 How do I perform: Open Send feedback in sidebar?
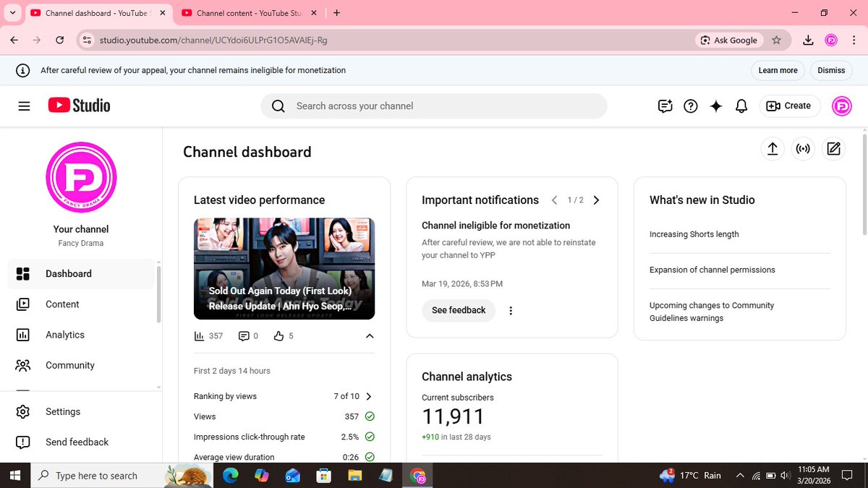(81, 442)
